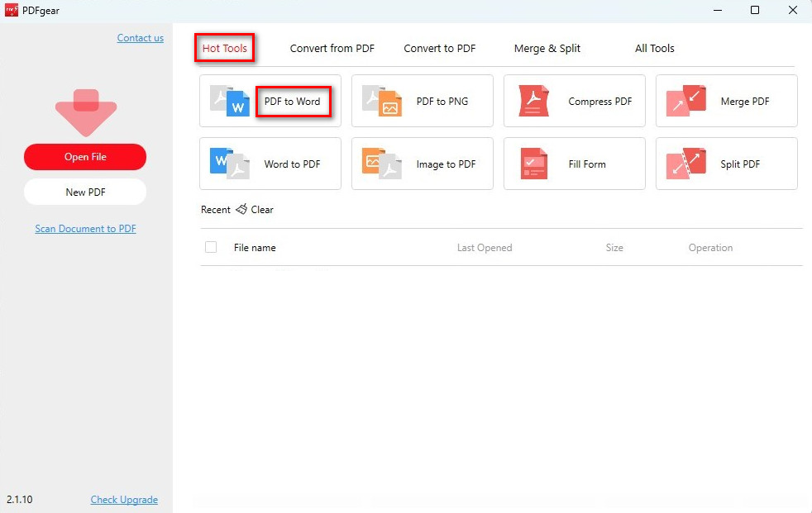This screenshot has height=513, width=812.
Task: Toggle the select-all checkbox above the file list
Action: coord(211,246)
